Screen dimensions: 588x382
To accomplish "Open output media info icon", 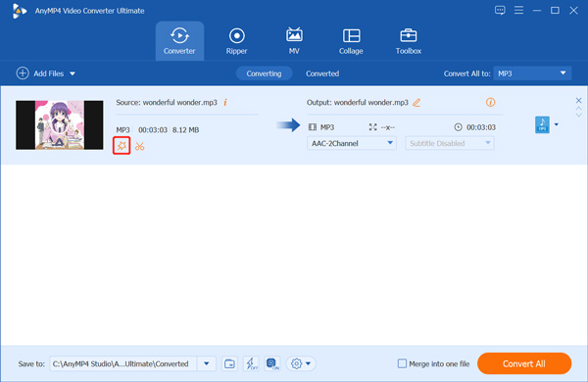I will pyautogui.click(x=491, y=102).
